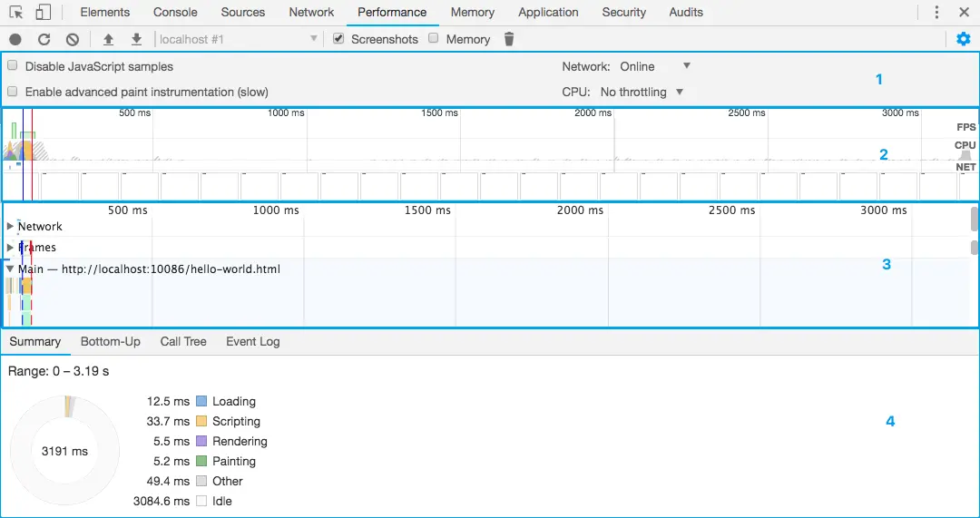Open the Audits tab

pos(686,13)
